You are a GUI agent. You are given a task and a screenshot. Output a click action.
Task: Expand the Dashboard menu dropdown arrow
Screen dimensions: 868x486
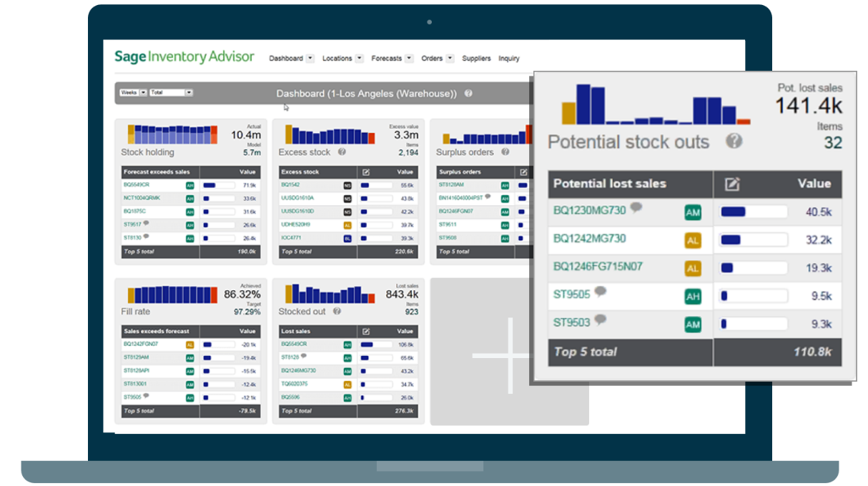coord(310,59)
